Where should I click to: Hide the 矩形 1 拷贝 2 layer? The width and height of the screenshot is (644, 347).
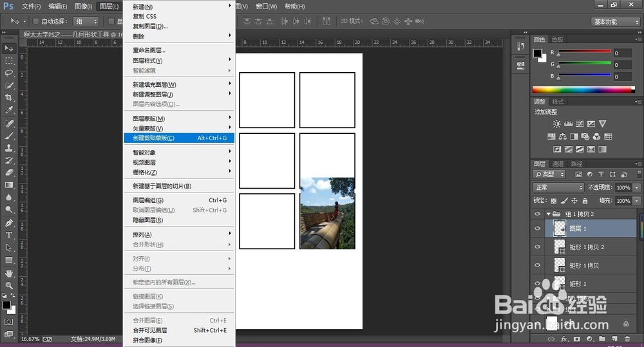pyautogui.click(x=537, y=247)
